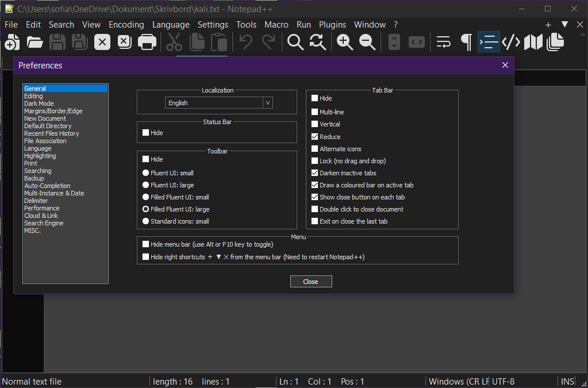Open the Document List icon
Screen dimensions: 588x388
pyautogui.click(x=555, y=41)
